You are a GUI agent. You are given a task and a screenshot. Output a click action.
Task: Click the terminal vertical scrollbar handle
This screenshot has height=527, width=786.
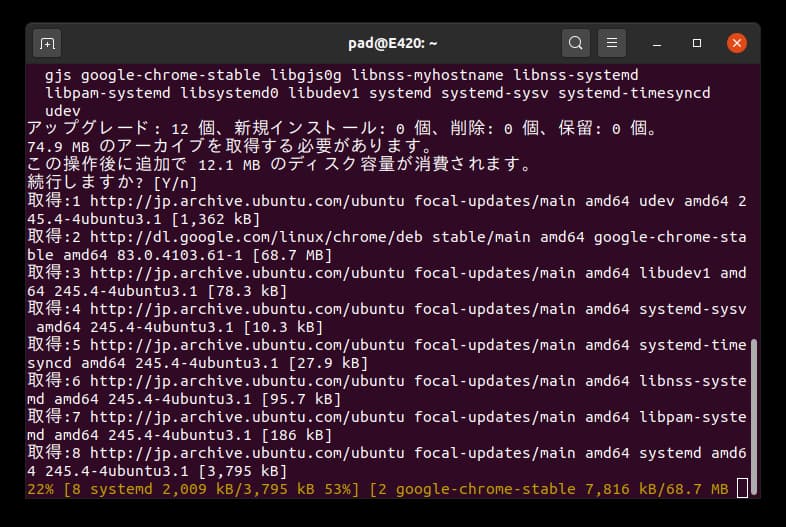tap(753, 417)
